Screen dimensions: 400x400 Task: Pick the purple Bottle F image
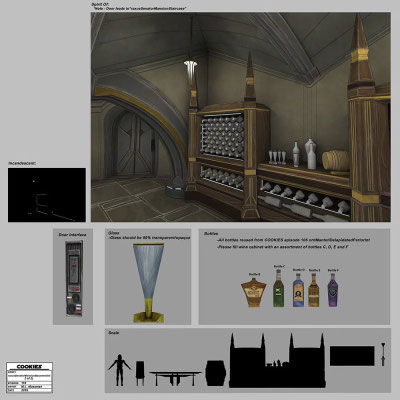pos(333,290)
